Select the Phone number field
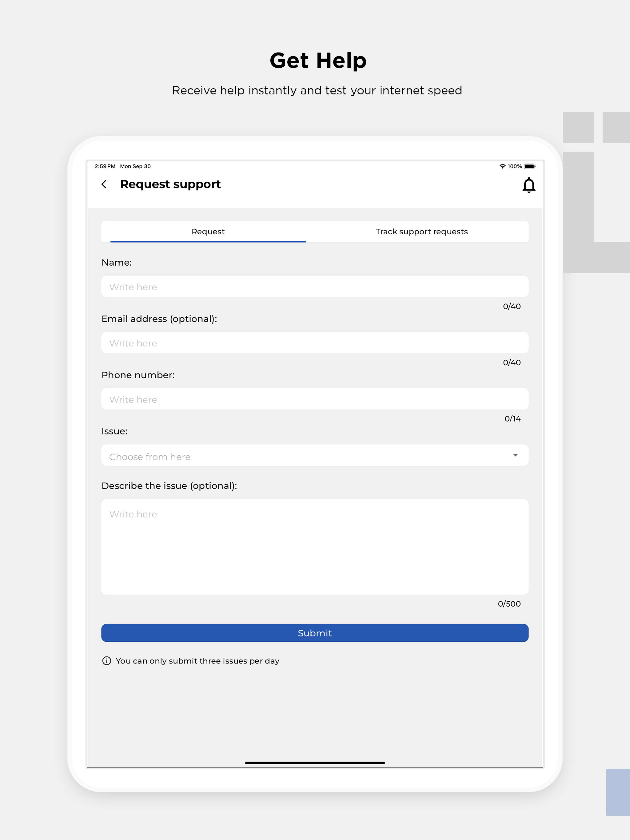The width and height of the screenshot is (630, 840). coord(315,399)
